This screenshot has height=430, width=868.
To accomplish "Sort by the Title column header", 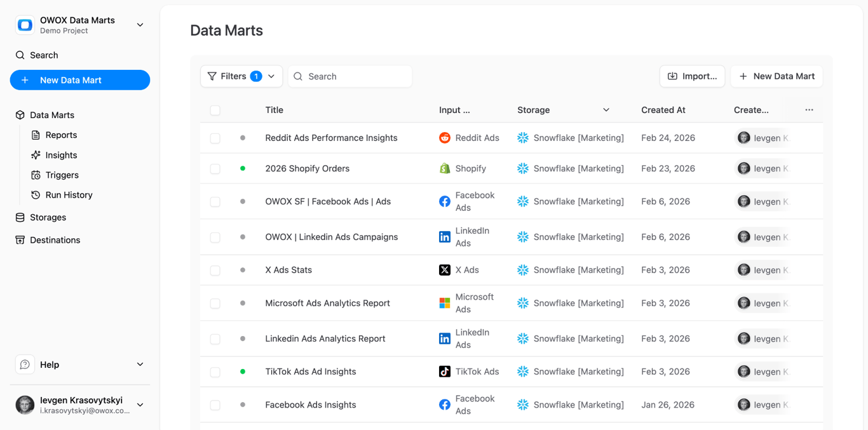I will point(275,110).
